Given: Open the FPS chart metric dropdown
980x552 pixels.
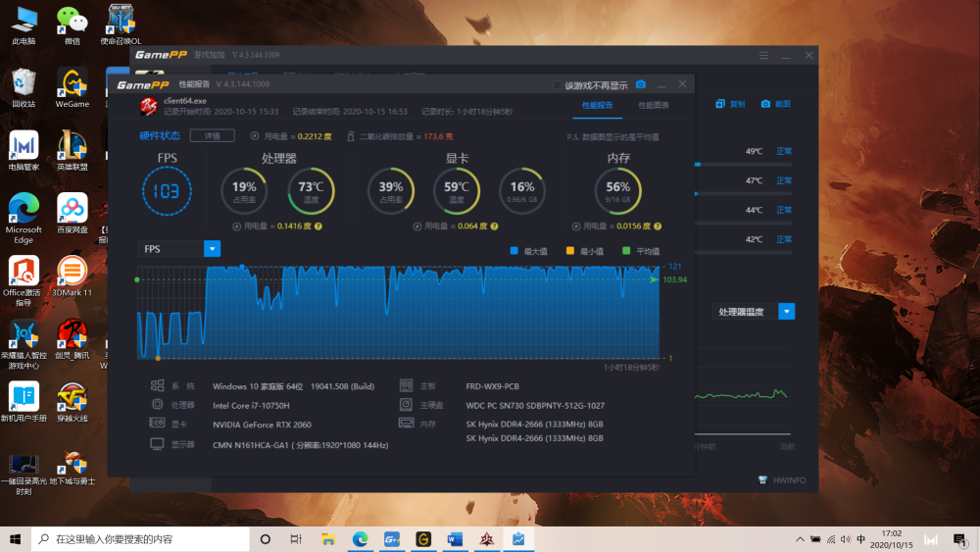Looking at the screenshot, I should click(212, 249).
